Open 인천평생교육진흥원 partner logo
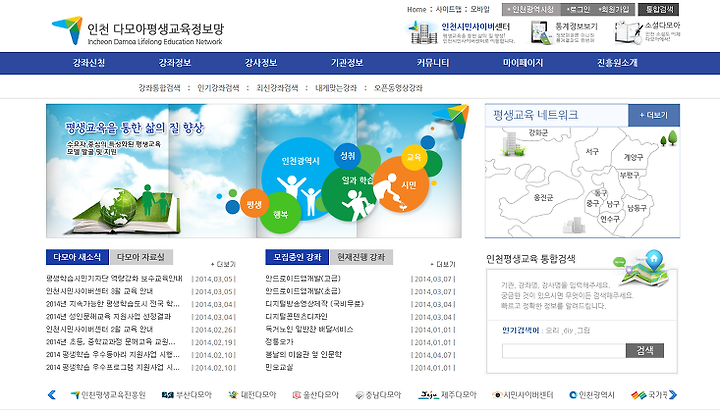The image size is (720, 410). [x=108, y=395]
